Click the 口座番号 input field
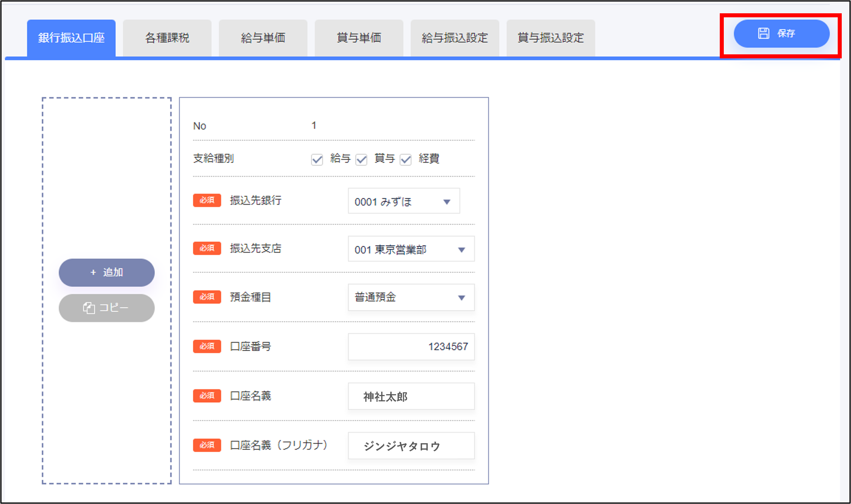The height and width of the screenshot is (504, 851). (x=411, y=347)
